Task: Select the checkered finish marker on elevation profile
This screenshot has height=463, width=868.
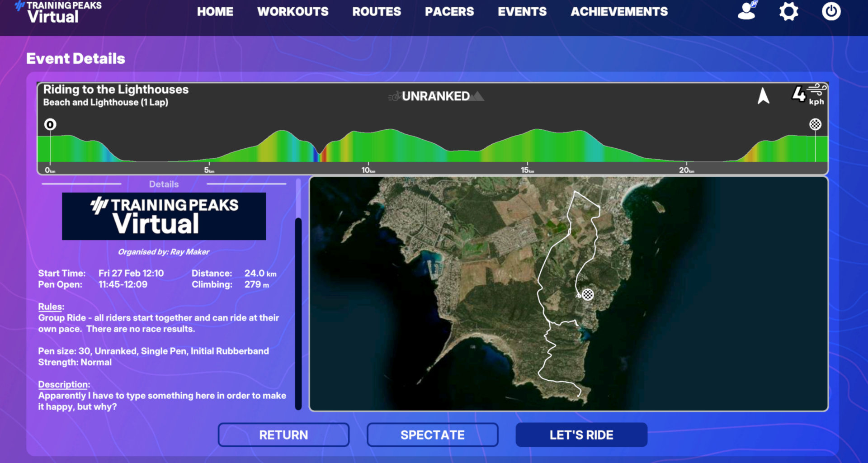Action: coord(816,124)
